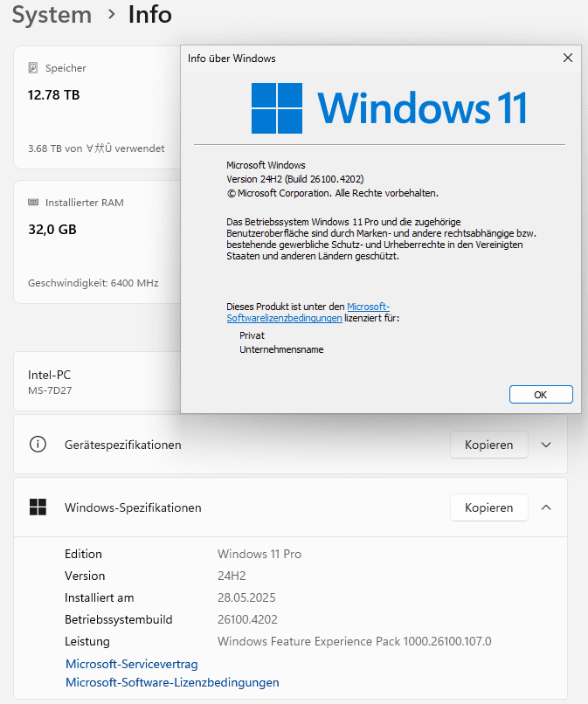
Task: Open the Microsoft-Softwarelizenzbedingungen link in dialog
Action: [x=284, y=319]
